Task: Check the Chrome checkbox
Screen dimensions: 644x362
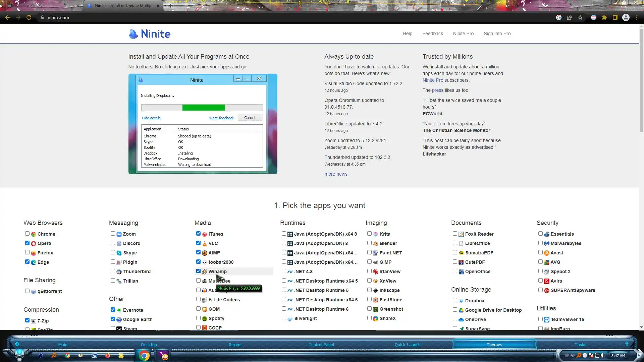Action: pyautogui.click(x=27, y=234)
